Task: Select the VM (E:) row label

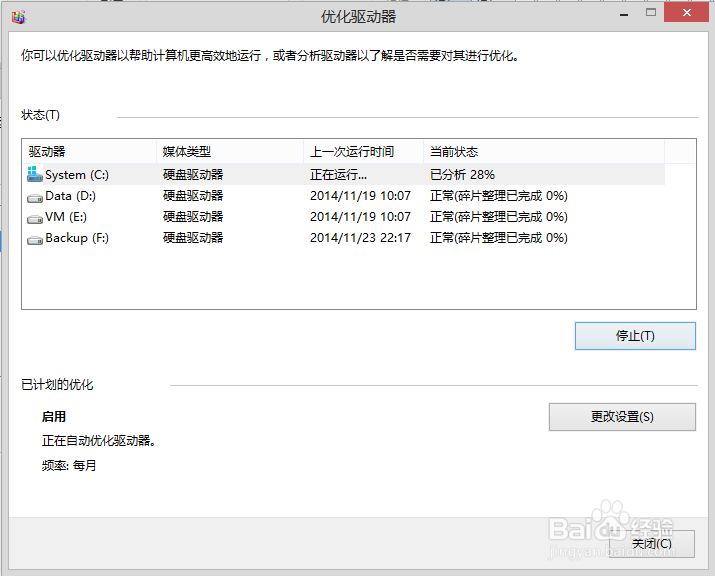Action: 66,217
